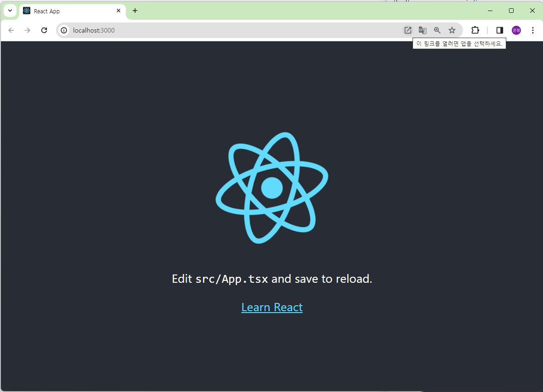
Task: Close the browser window
Action: tap(532, 11)
